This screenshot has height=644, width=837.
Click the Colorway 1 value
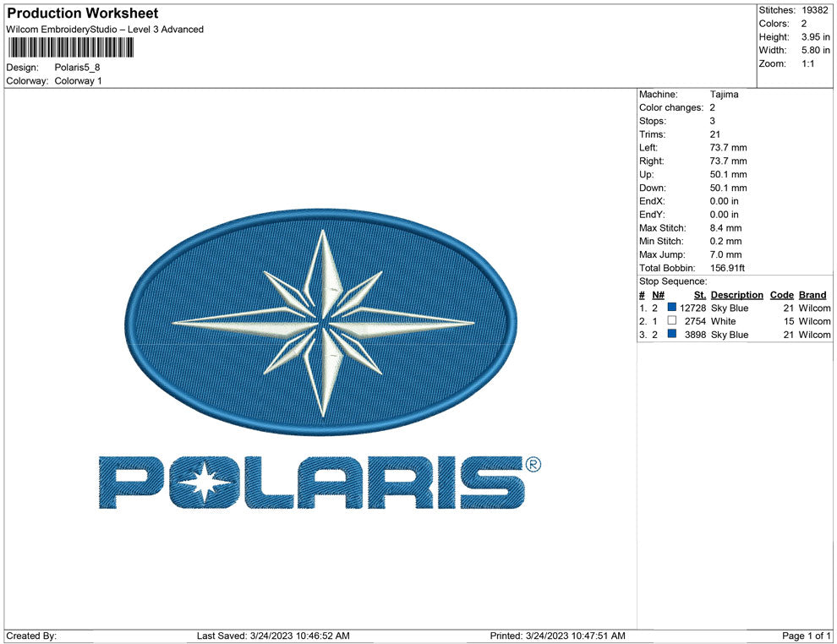78,80
